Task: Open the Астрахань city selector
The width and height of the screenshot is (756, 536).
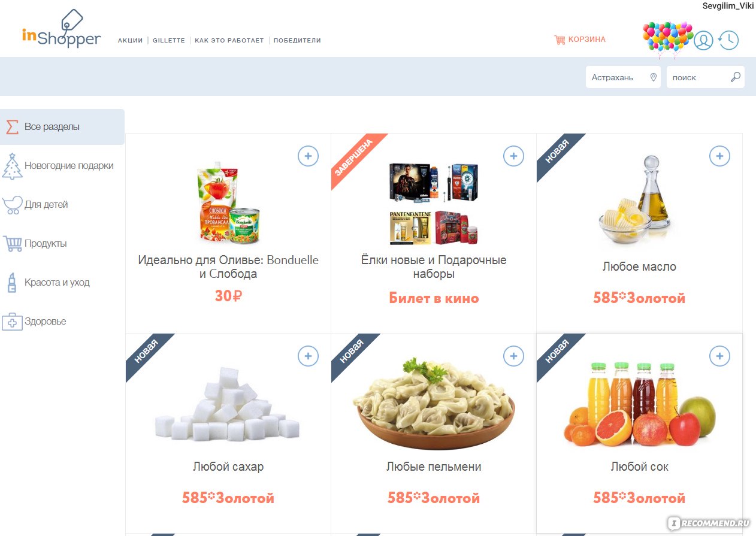Action: pyautogui.click(x=623, y=77)
